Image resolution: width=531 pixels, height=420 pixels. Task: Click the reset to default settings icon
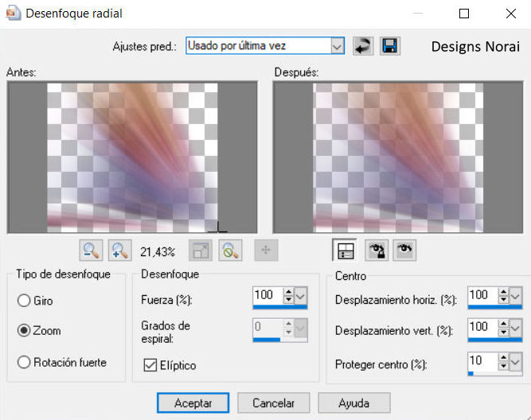point(363,46)
